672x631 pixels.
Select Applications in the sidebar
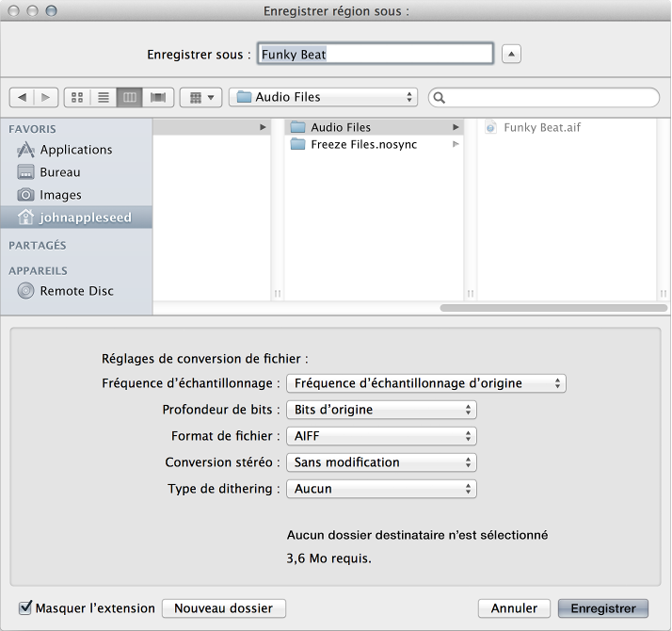tap(75, 150)
